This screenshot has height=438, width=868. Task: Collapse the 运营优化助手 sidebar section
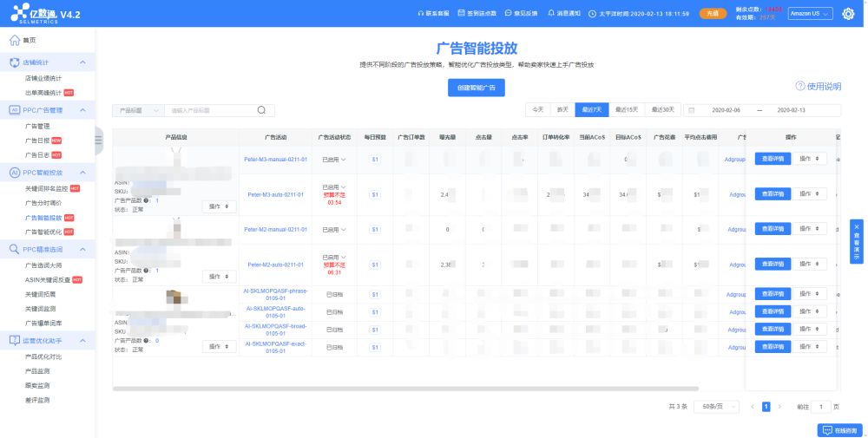[x=82, y=341]
